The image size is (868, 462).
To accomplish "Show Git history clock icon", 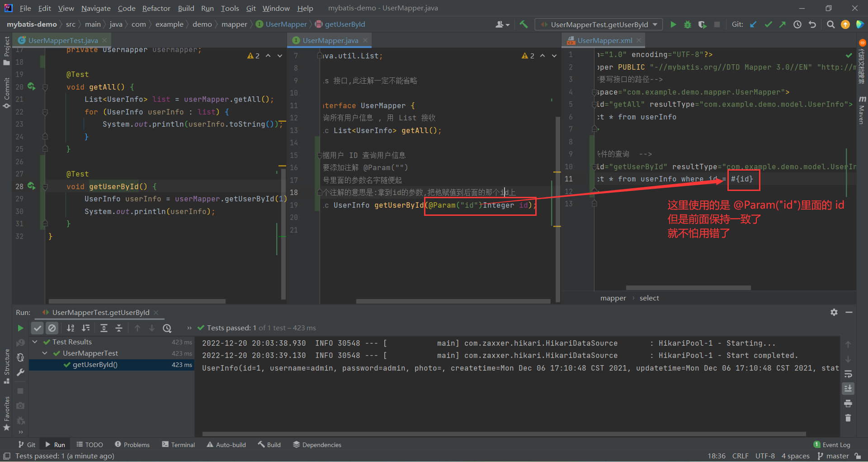I will pyautogui.click(x=797, y=24).
